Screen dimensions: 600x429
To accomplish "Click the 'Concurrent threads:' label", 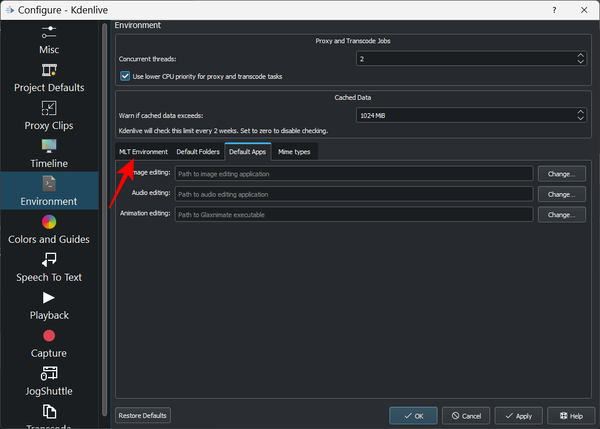I will 147,59.
